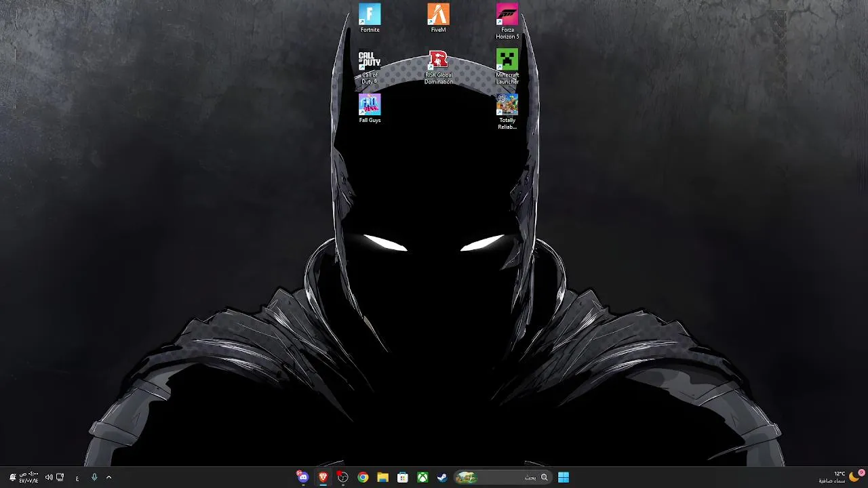
Task: Open the clock and date panel
Action: tap(28, 477)
